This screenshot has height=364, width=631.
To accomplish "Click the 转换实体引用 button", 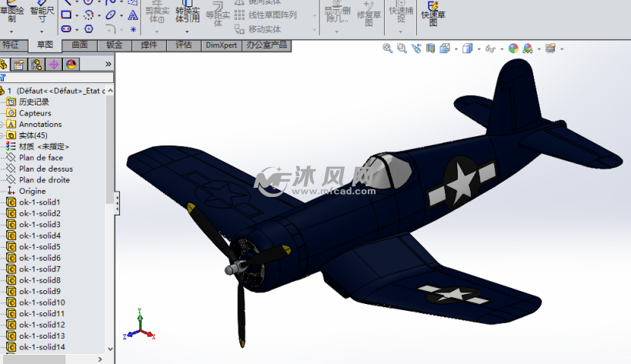I will click(x=187, y=14).
